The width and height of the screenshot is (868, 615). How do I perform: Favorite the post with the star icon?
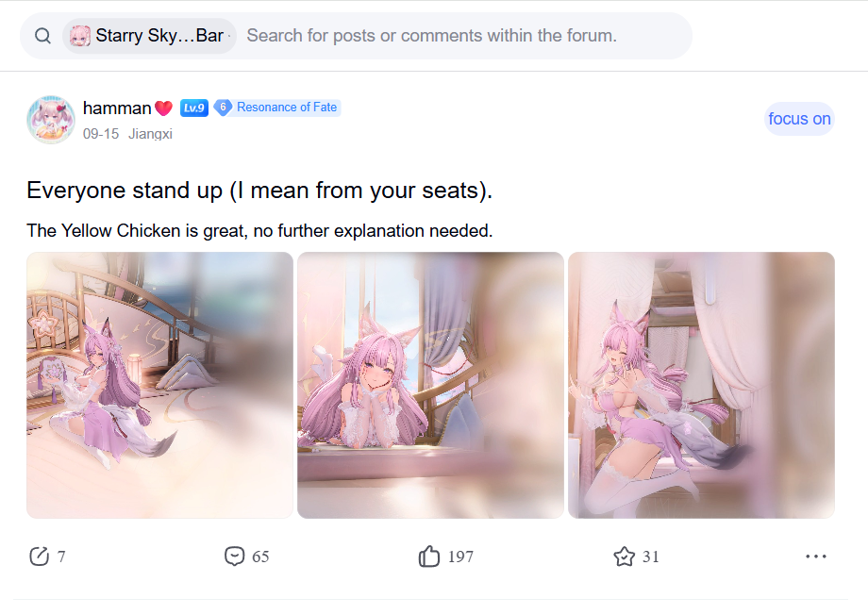click(x=624, y=557)
